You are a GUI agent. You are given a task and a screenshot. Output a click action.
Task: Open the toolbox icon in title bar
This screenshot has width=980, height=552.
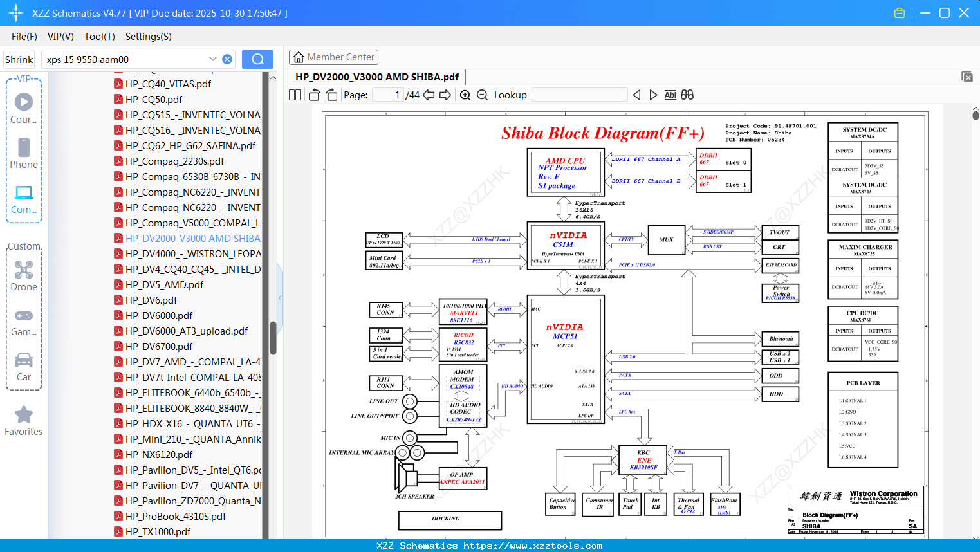[900, 13]
